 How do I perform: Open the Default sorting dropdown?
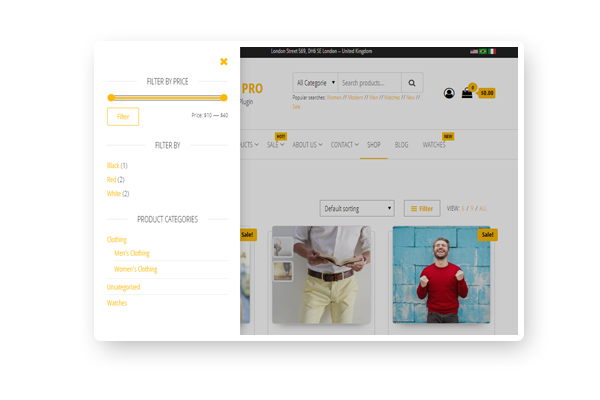pos(357,209)
